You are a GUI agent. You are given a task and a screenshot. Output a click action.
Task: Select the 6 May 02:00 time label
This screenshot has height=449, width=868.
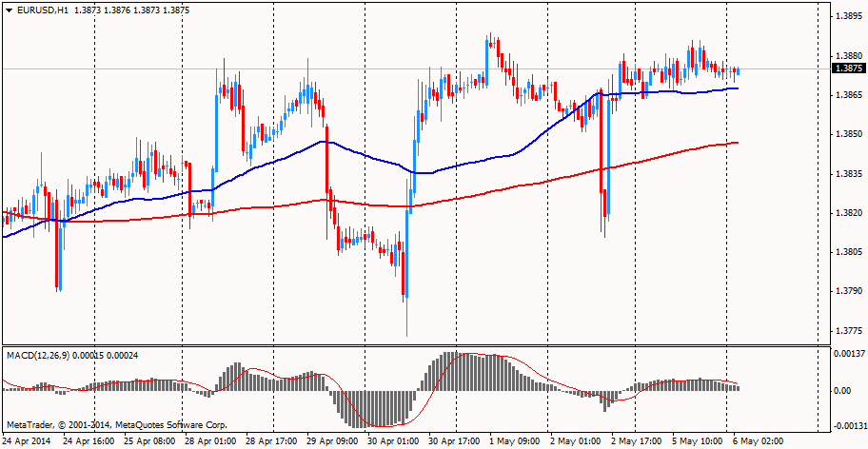click(759, 441)
